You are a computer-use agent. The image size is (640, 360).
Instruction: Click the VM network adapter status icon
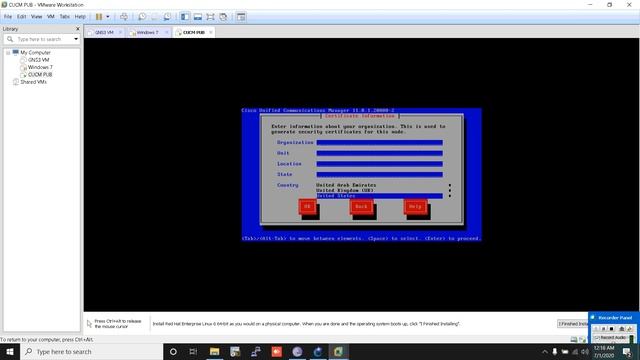(x=582, y=339)
